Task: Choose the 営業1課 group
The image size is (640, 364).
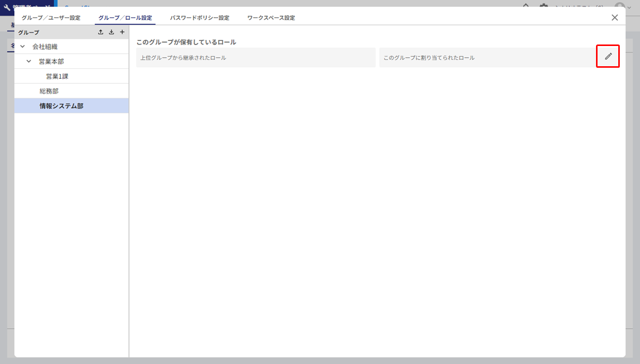Action: [x=57, y=76]
